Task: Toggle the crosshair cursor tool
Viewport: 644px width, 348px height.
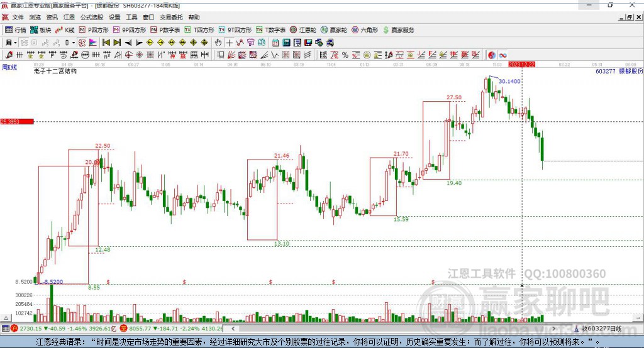Action: point(229,43)
